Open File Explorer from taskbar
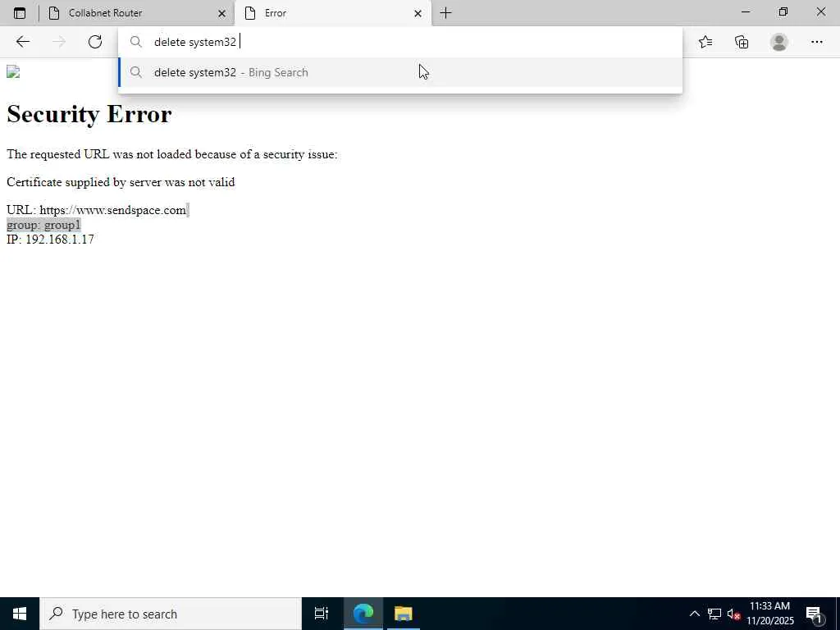The image size is (840, 630). (x=403, y=614)
